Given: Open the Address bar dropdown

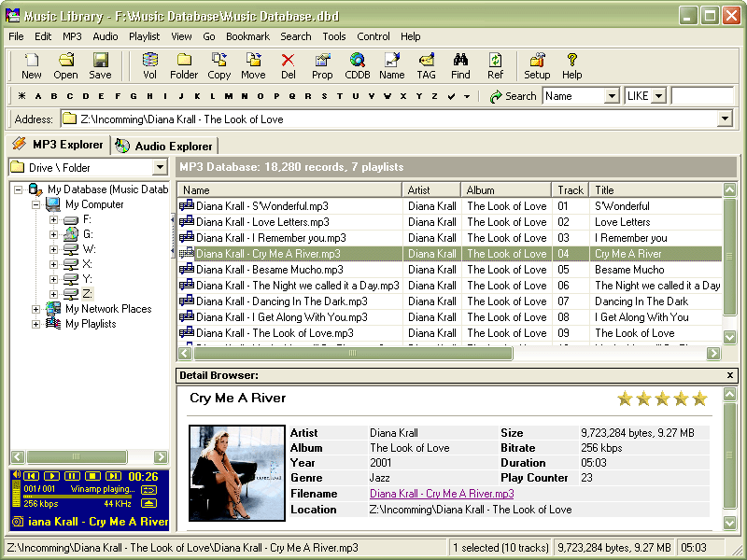Looking at the screenshot, I should coord(725,119).
